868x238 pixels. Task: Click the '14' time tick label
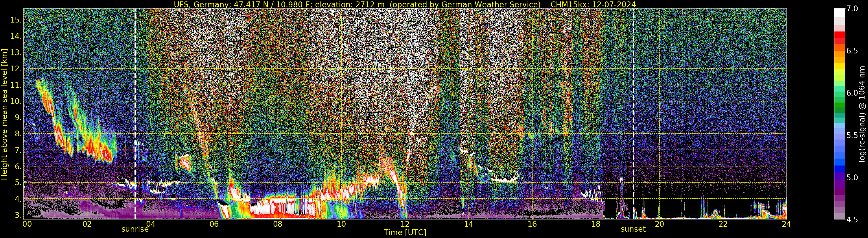(468, 224)
